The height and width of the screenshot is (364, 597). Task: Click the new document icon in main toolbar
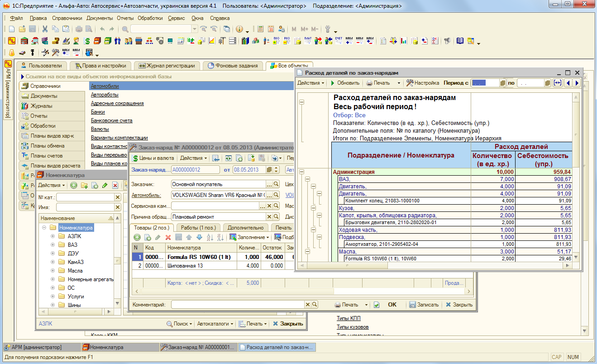point(12,29)
